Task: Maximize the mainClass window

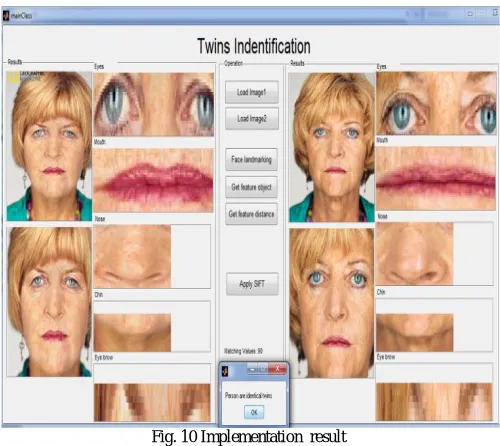Action: coord(481,14)
